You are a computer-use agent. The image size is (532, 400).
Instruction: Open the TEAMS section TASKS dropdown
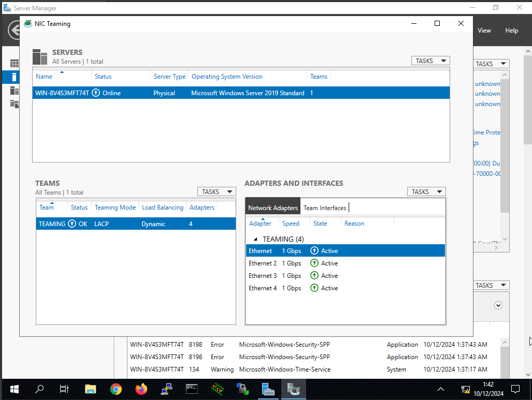pos(216,191)
